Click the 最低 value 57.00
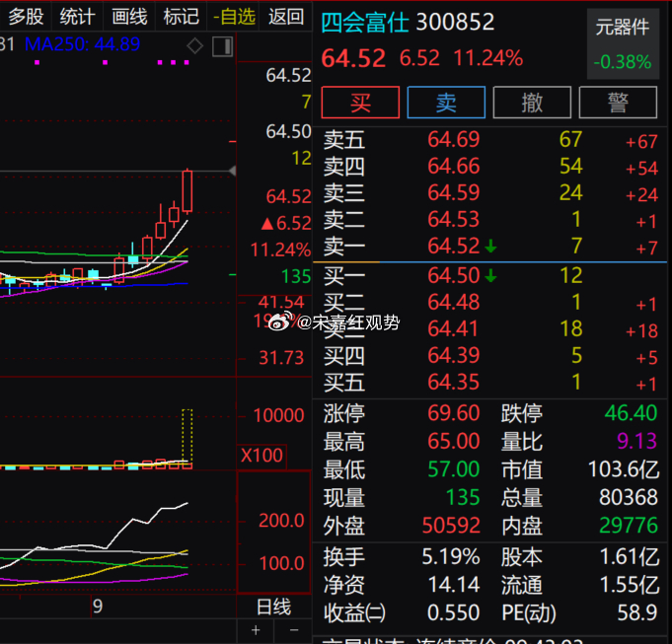Screen dimensions: 672x644 click(454, 469)
